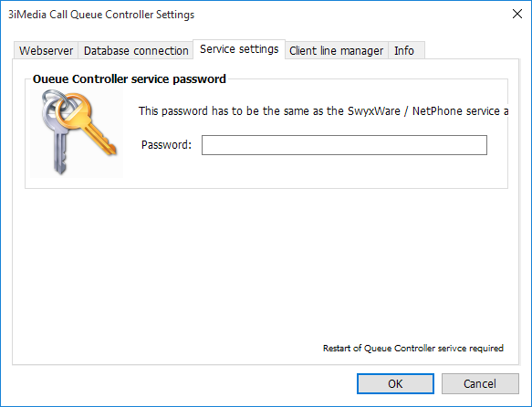Image resolution: width=532 pixels, height=407 pixels.
Task: Focus the Password text box
Action: [344, 145]
